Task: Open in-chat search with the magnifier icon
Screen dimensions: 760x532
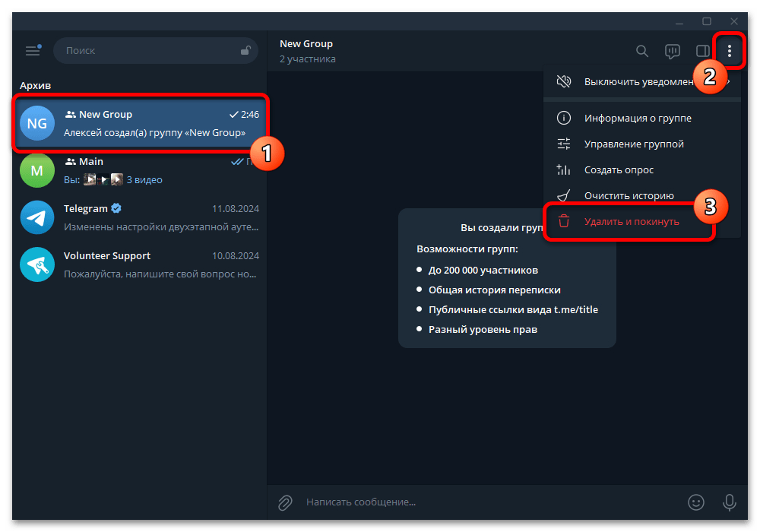Action: 642,51
